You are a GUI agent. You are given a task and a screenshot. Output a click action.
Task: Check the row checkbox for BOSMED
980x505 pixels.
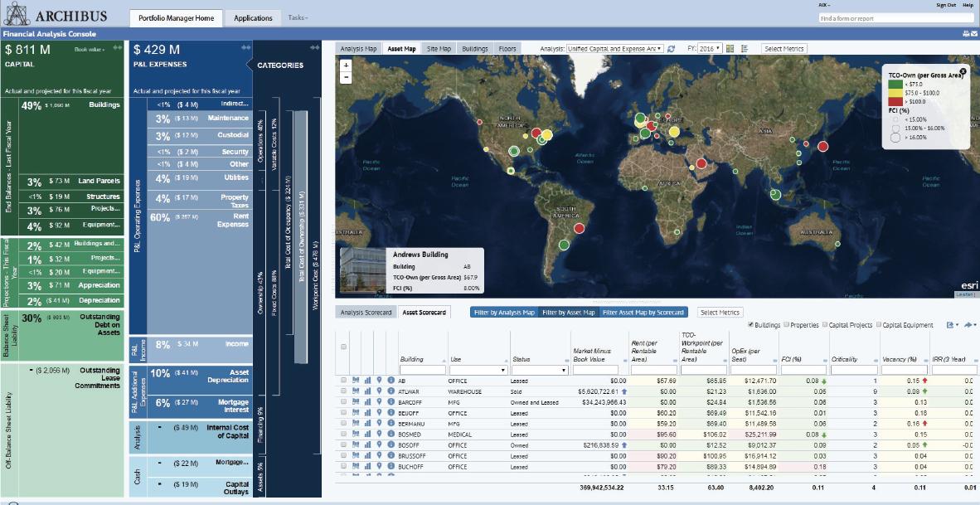pyautogui.click(x=344, y=435)
